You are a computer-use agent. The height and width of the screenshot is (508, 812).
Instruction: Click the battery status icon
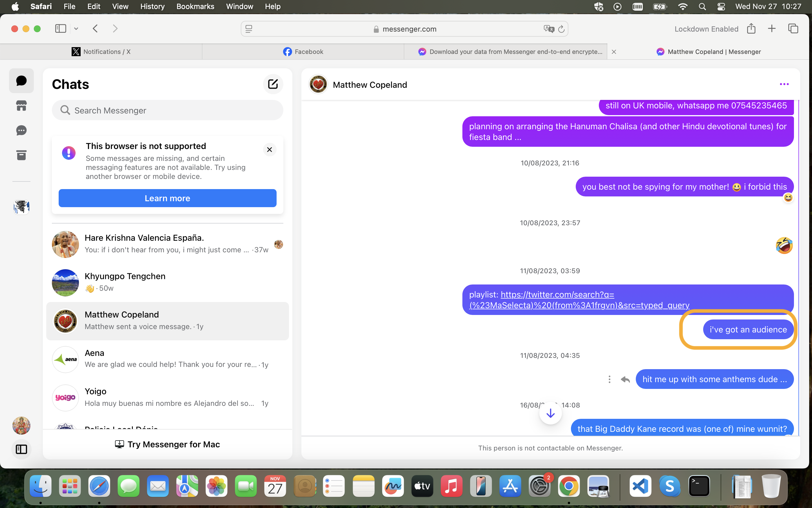(x=660, y=6)
